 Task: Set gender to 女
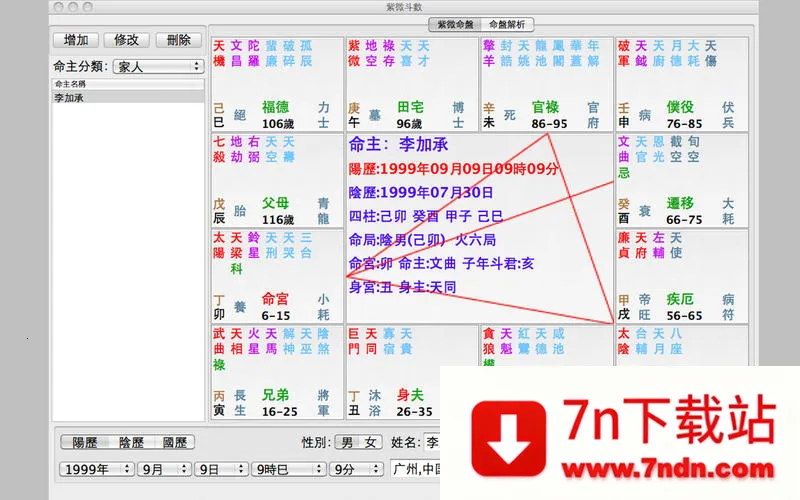click(x=370, y=442)
